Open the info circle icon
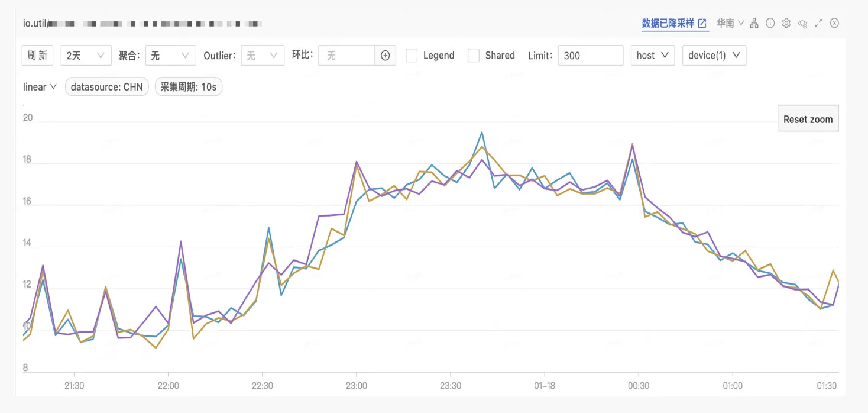The height and width of the screenshot is (413, 868). tap(770, 23)
